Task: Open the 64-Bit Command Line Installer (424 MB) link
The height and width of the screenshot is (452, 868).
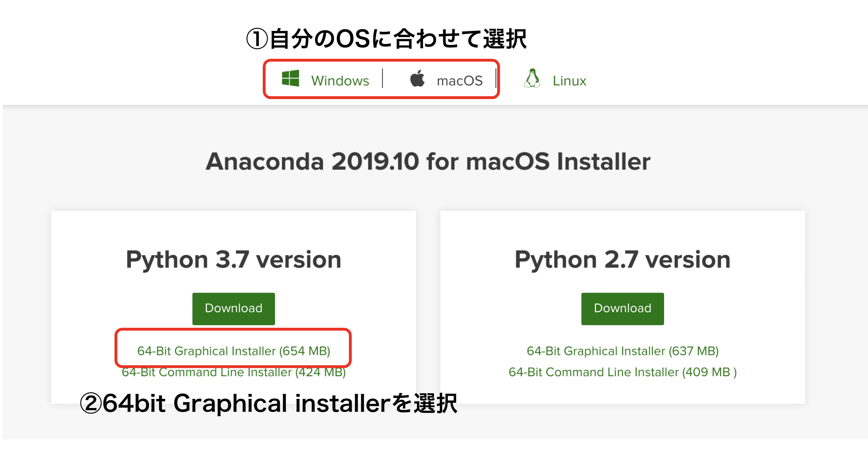Action: point(234,372)
